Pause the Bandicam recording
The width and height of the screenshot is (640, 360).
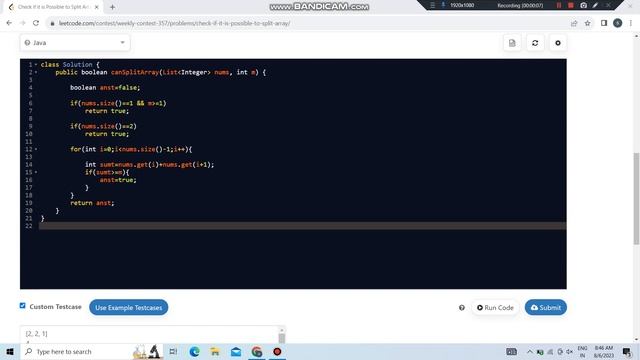(559, 5)
